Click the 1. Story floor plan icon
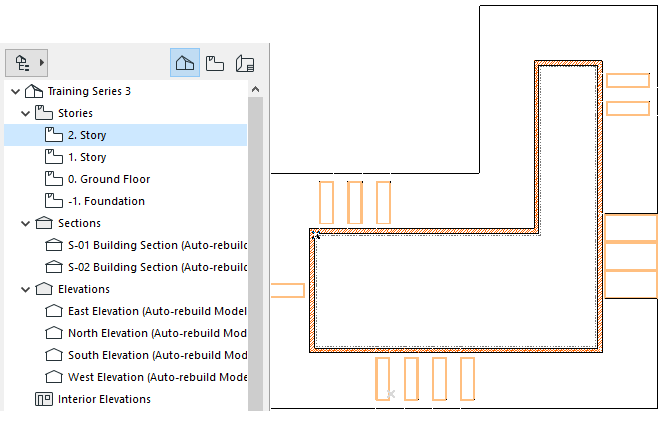 point(54,157)
